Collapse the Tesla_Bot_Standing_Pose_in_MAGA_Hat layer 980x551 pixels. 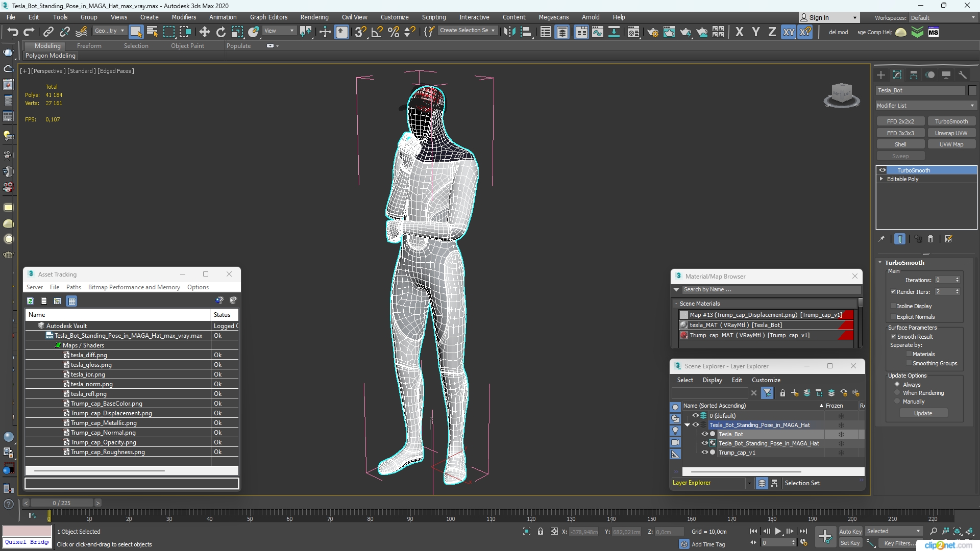[x=687, y=425]
